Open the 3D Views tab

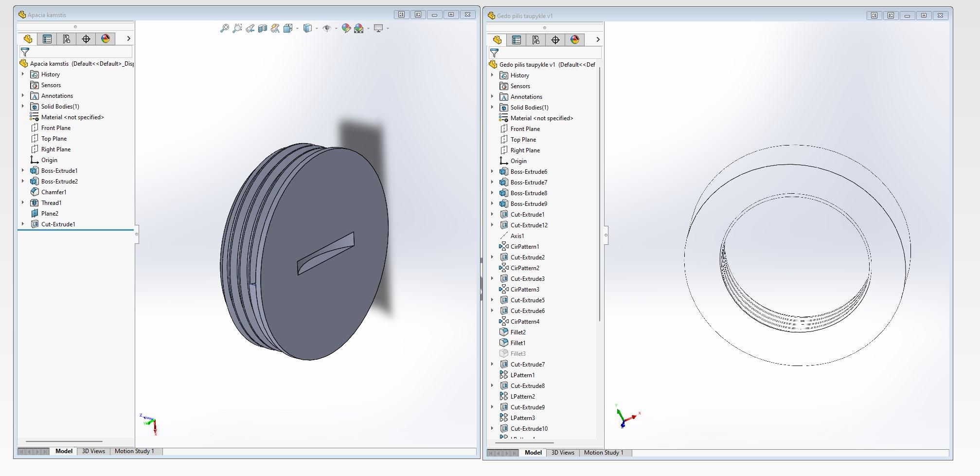coord(93,451)
